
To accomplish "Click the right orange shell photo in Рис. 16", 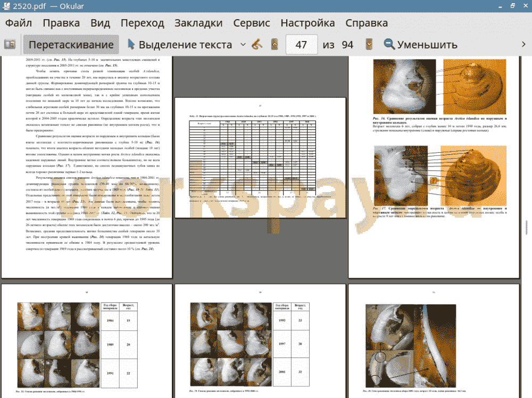I will [475, 87].
